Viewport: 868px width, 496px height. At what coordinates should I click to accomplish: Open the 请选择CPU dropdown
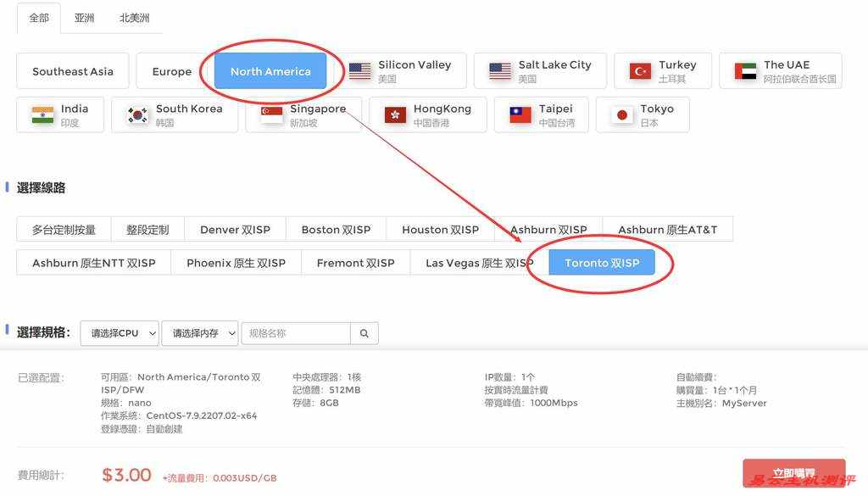120,333
